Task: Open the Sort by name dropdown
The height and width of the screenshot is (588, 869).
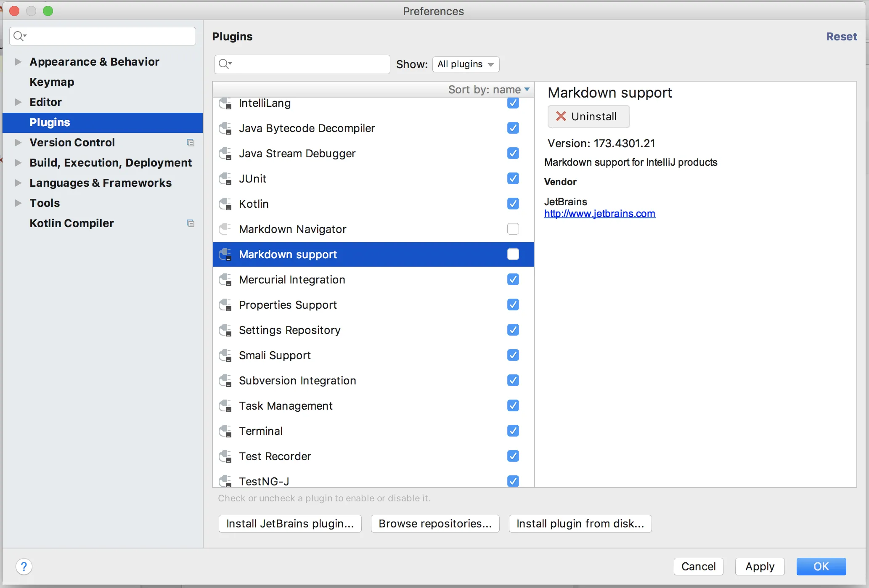Action: (489, 90)
